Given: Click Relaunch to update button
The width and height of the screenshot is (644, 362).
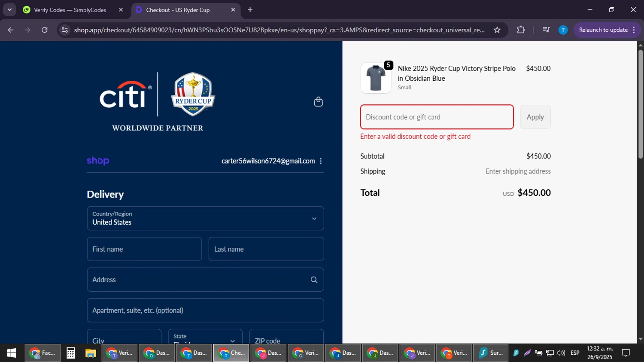Looking at the screenshot, I should 603,30.
